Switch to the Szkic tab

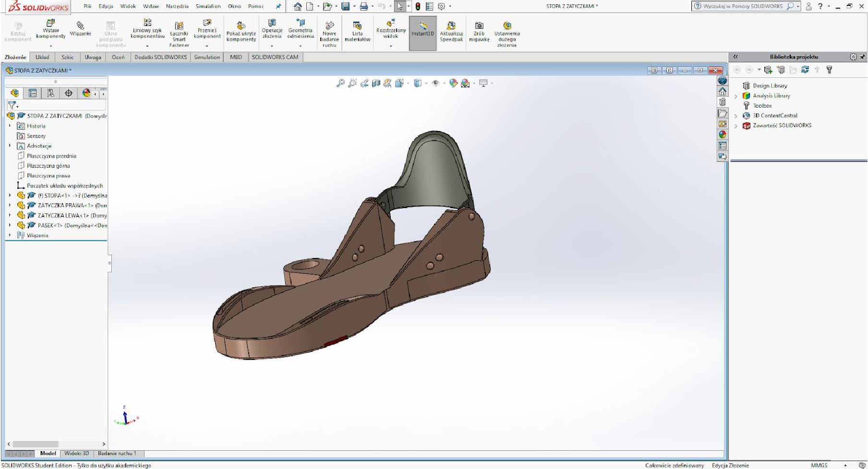click(x=67, y=57)
